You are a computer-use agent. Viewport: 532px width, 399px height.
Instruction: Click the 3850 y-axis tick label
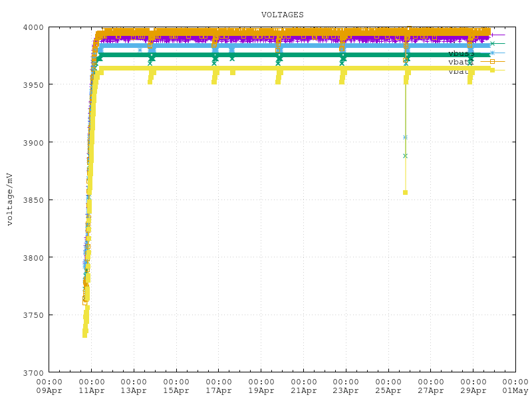[33, 200]
